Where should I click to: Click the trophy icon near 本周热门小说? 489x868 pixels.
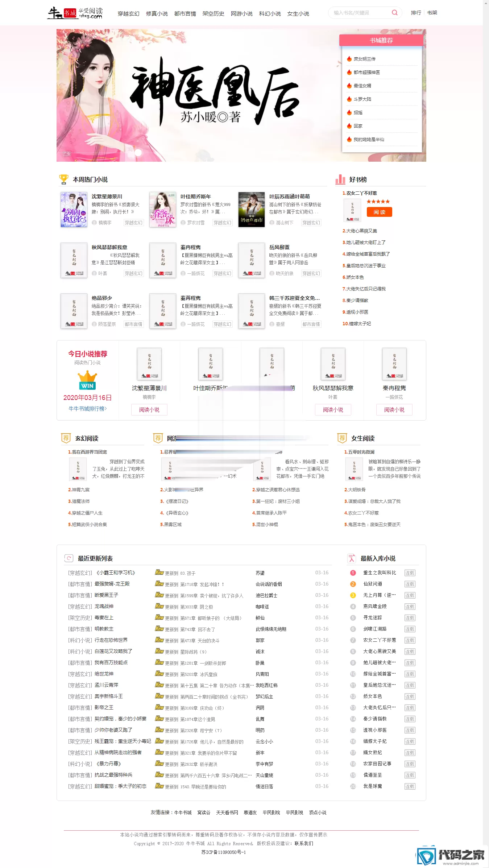click(63, 179)
